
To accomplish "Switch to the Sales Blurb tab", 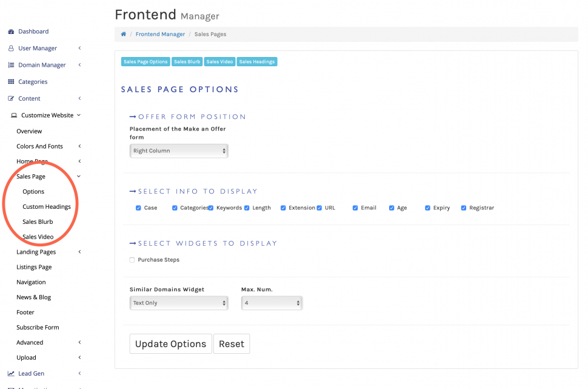I will pos(187,62).
